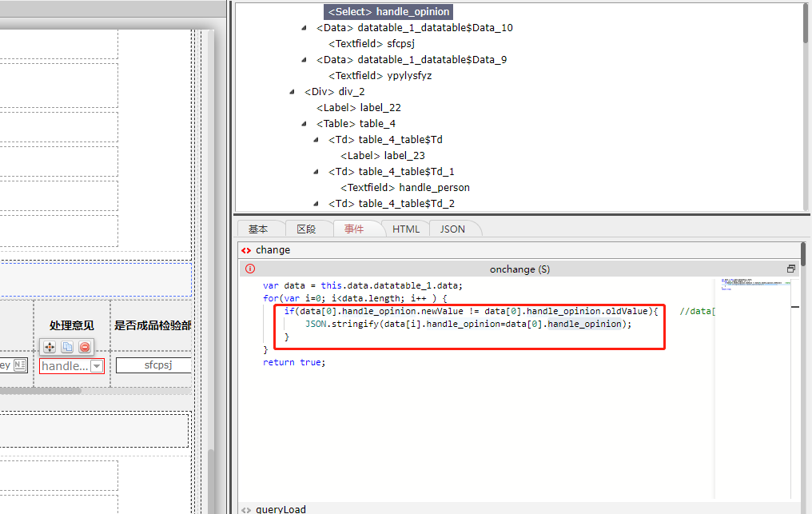Click the 处理意见 column header

[71, 325]
